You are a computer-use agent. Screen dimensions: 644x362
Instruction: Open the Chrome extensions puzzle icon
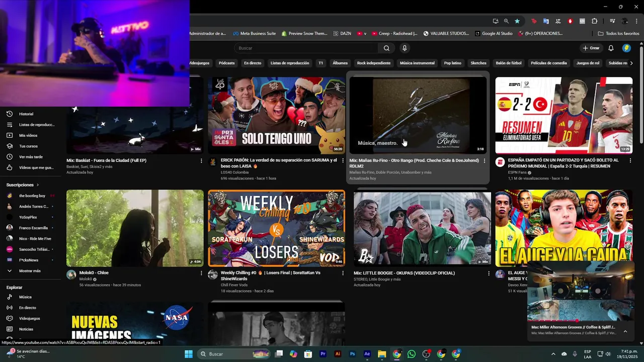pos(594,21)
